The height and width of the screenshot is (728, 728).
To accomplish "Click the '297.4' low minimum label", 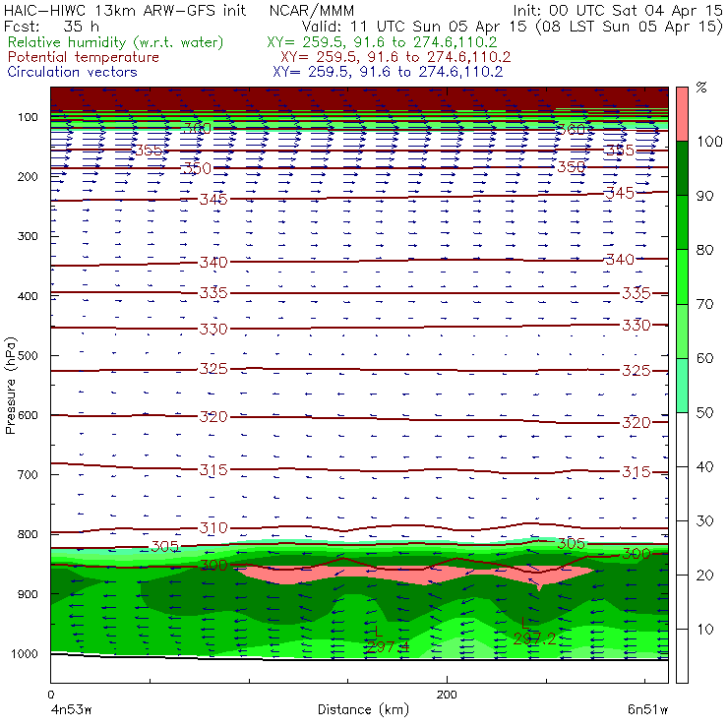I will click(388, 646).
